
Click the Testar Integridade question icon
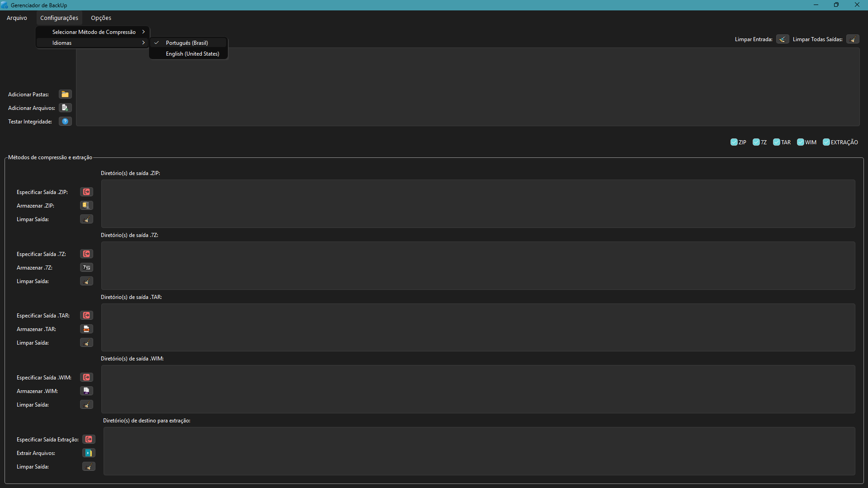65,121
